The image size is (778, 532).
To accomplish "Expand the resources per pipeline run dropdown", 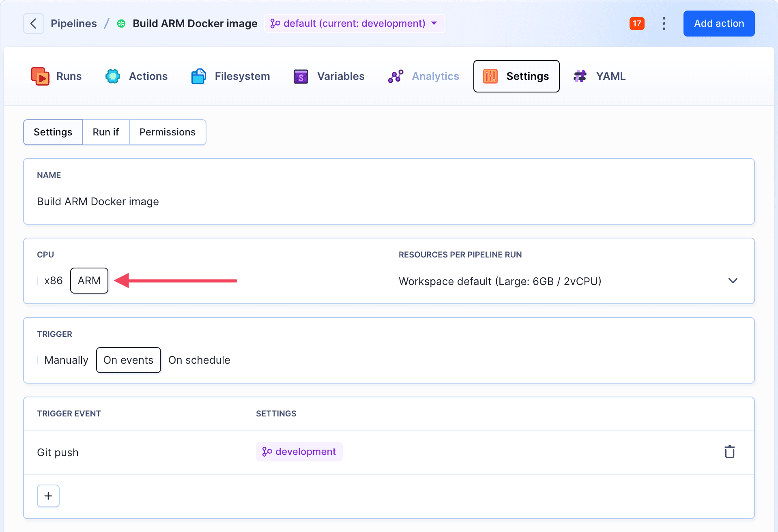I will (732, 281).
